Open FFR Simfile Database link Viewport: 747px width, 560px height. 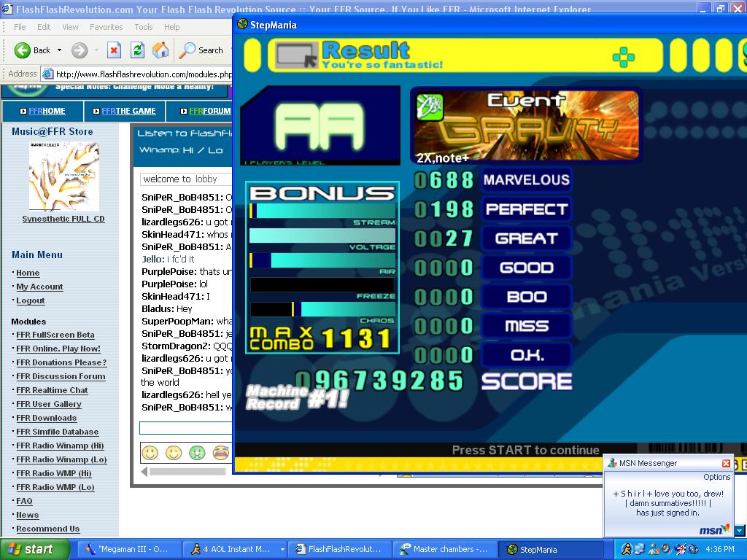tap(57, 432)
